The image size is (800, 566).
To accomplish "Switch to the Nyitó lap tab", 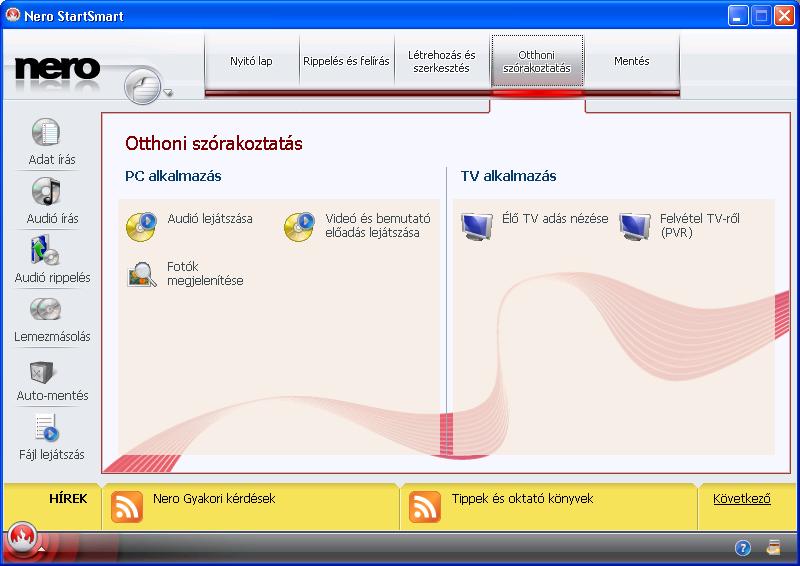I will [x=251, y=61].
